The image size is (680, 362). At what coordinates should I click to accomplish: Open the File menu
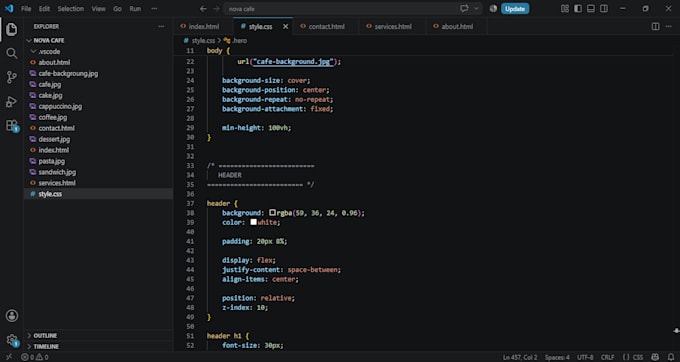(x=26, y=9)
